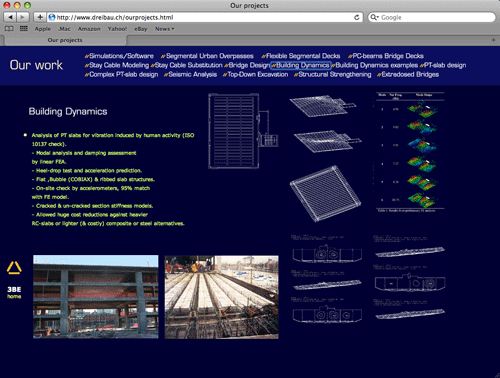500x378 pixels.
Task: Add bookmark with the plus button
Action: point(40,17)
